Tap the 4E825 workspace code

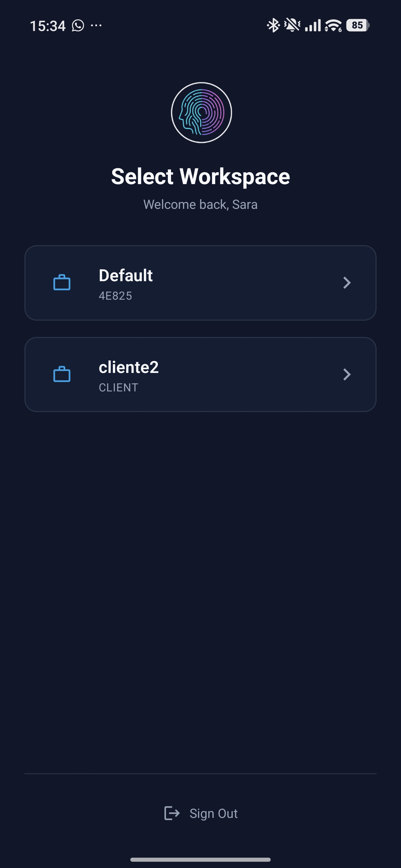pyautogui.click(x=115, y=296)
